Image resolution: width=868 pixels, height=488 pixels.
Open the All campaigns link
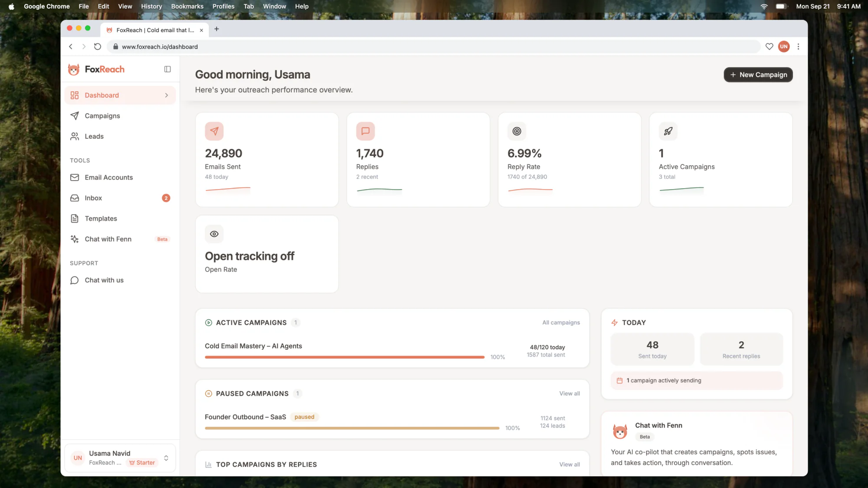pyautogui.click(x=561, y=323)
